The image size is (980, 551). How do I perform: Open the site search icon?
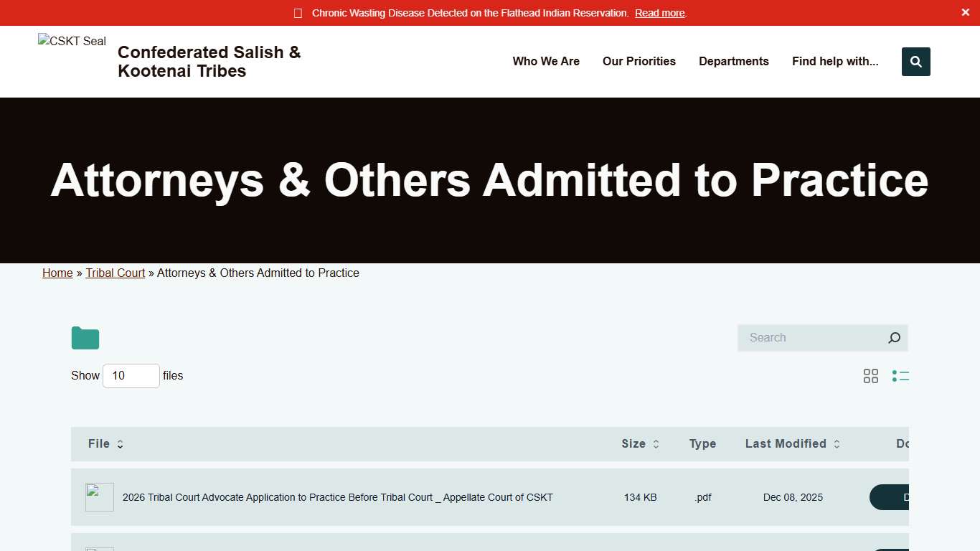tap(915, 62)
